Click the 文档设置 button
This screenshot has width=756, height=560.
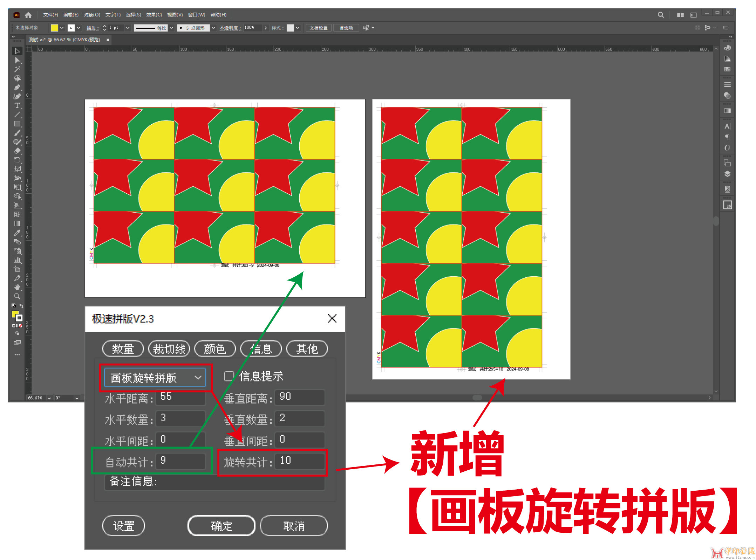coord(318,28)
